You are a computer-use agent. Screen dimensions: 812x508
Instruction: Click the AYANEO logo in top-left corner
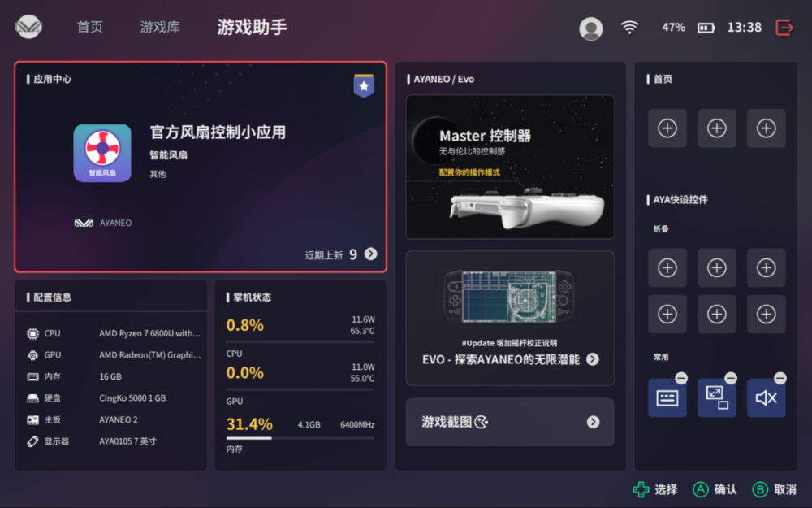(x=28, y=27)
